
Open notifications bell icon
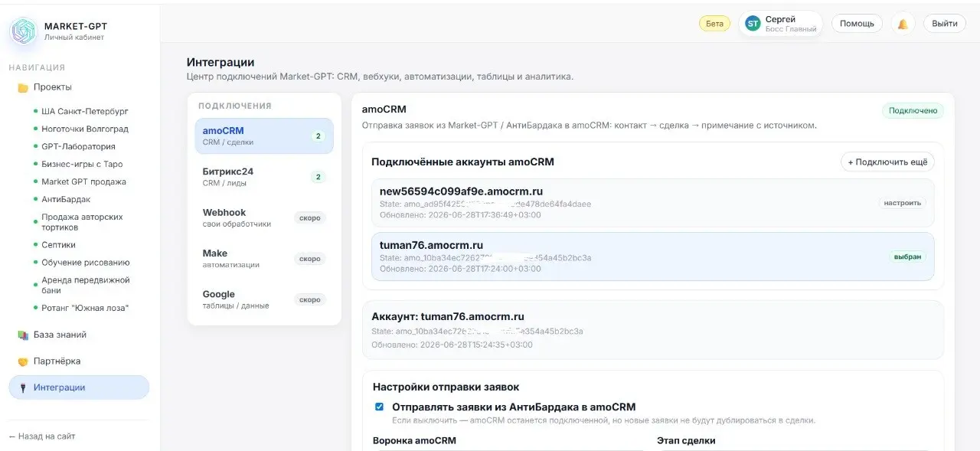[903, 24]
